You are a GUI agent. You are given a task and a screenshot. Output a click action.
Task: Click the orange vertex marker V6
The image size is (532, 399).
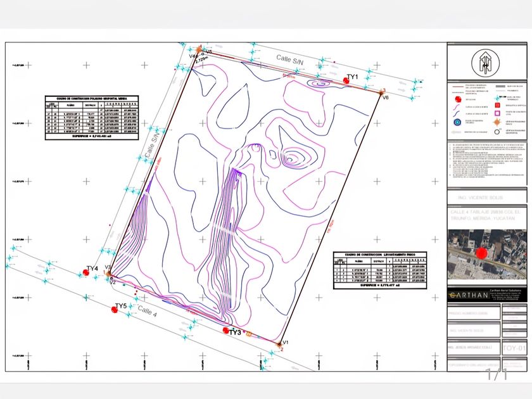(382, 92)
